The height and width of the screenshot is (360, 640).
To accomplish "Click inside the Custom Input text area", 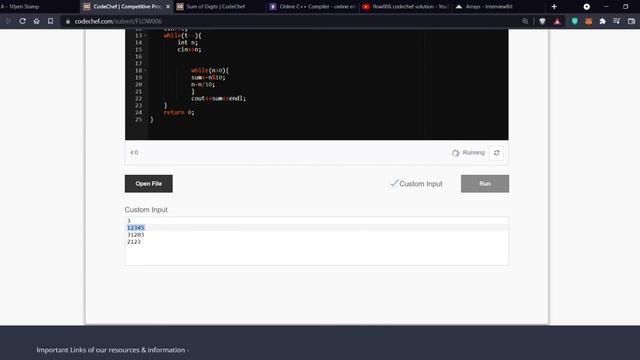I will (317, 241).
